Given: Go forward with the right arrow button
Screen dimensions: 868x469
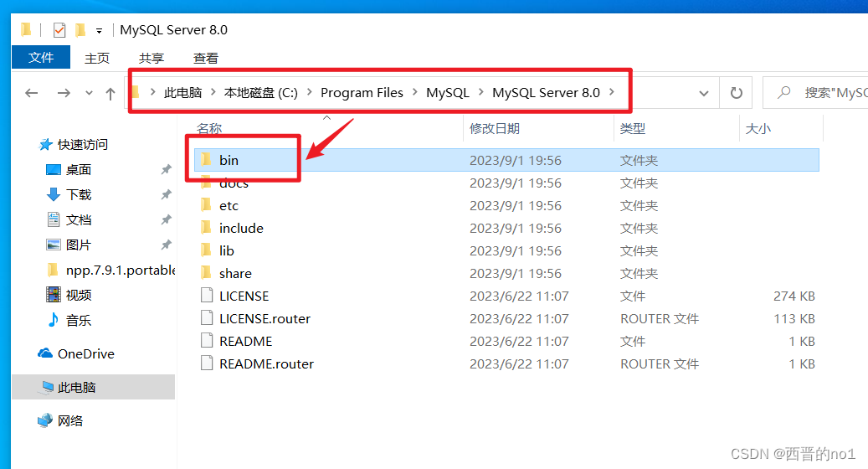Looking at the screenshot, I should 64,93.
